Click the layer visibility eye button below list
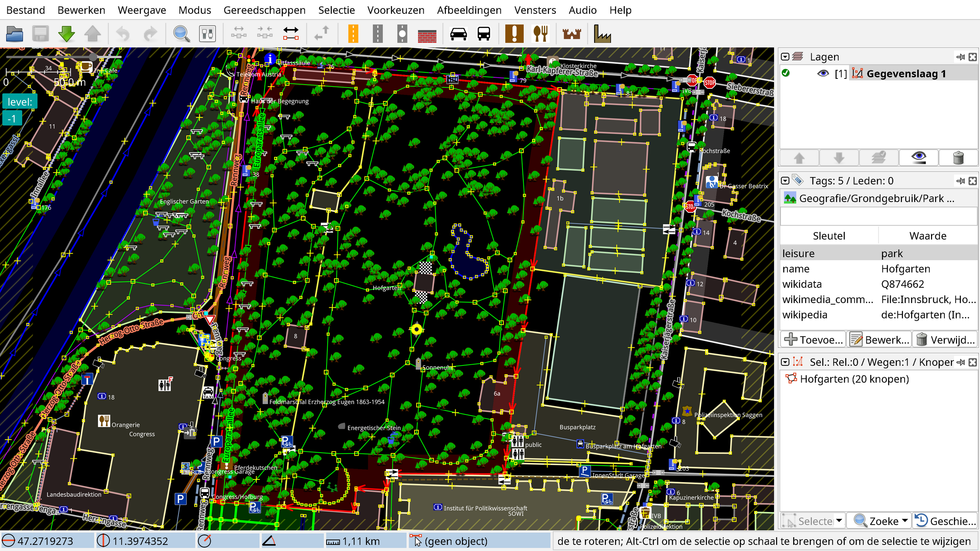The height and width of the screenshot is (551, 980). pos(918,157)
